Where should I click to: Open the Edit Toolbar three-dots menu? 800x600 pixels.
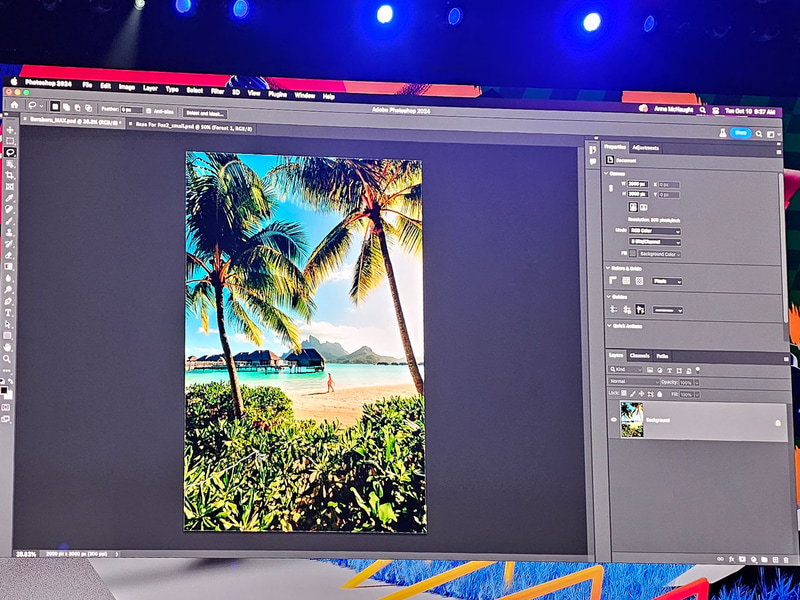[x=7, y=371]
